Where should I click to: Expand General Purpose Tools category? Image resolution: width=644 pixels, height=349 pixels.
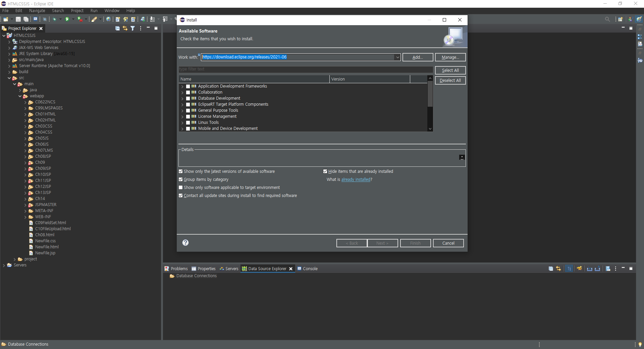(182, 110)
